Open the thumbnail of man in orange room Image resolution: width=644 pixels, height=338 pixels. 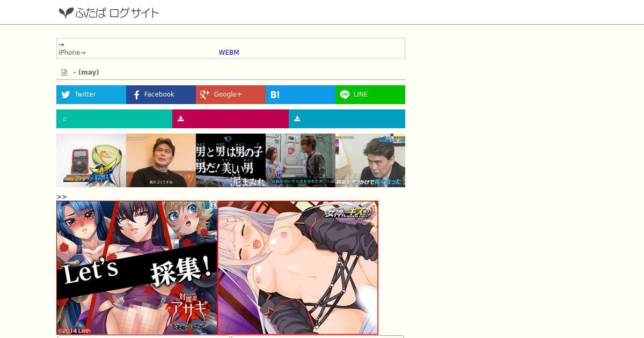(161, 160)
